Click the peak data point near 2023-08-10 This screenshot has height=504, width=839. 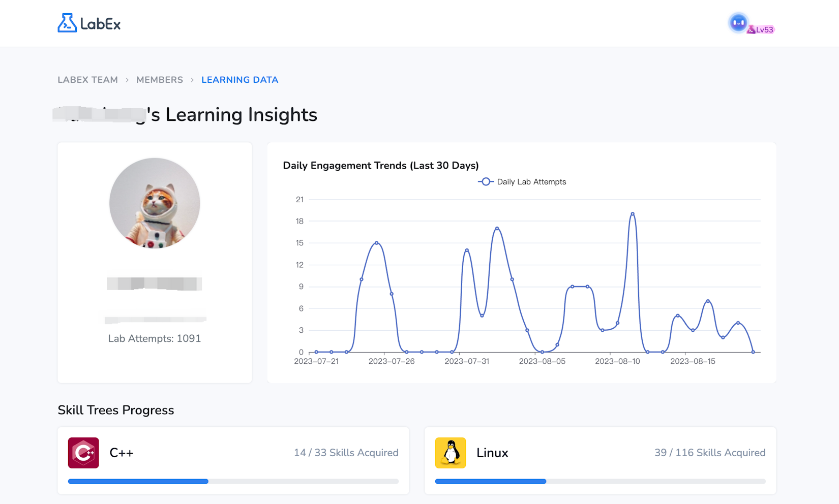[x=633, y=214]
